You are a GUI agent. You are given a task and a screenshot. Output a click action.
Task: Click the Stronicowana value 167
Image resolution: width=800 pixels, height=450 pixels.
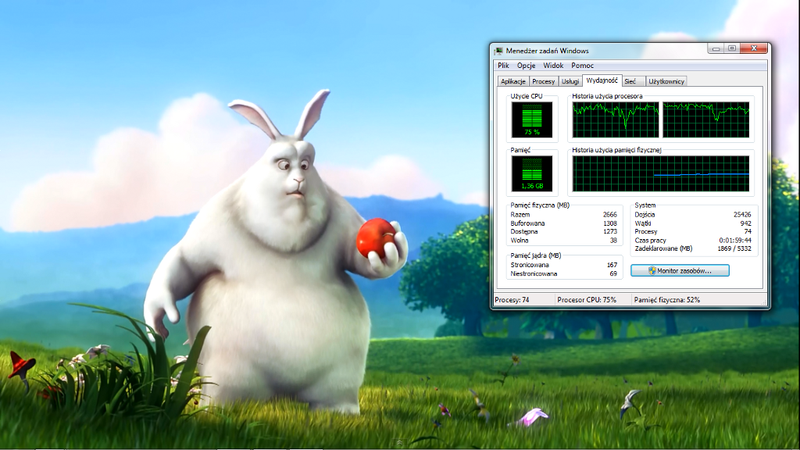coord(612,265)
